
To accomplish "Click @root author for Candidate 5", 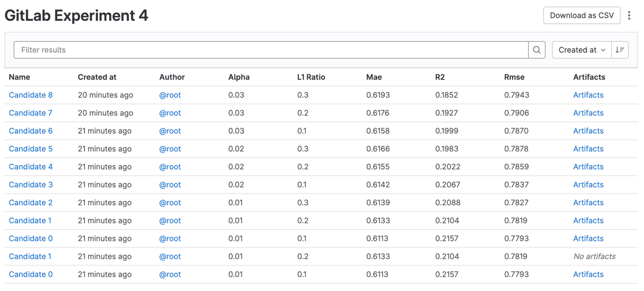I will tap(170, 149).
